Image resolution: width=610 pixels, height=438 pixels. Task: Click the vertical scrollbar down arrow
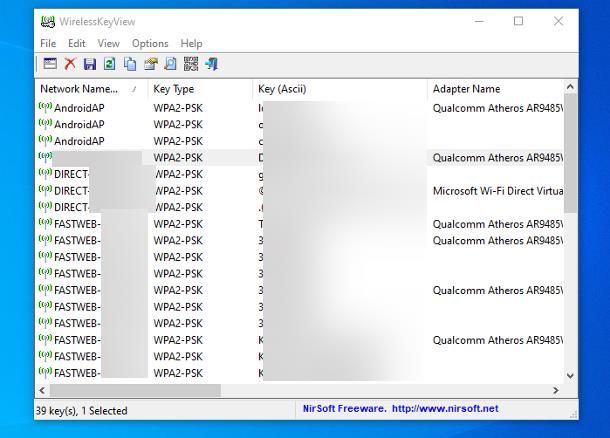coord(570,376)
